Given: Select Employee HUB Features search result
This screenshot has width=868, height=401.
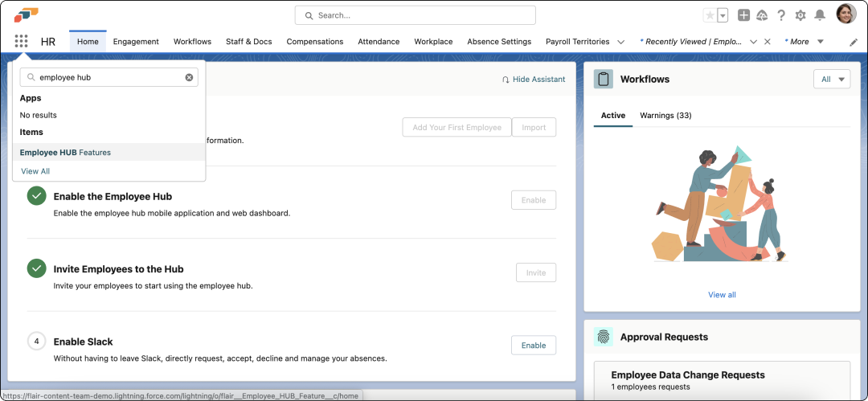Looking at the screenshot, I should click(x=66, y=152).
